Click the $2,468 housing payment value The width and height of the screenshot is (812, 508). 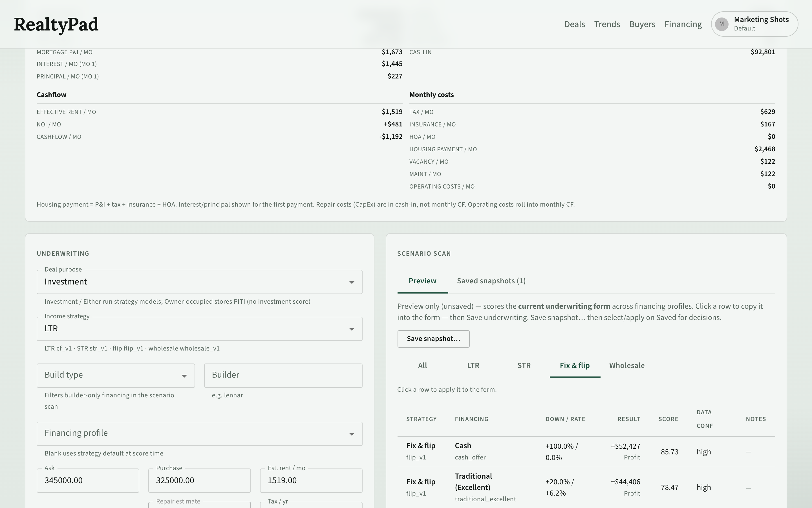(765, 149)
